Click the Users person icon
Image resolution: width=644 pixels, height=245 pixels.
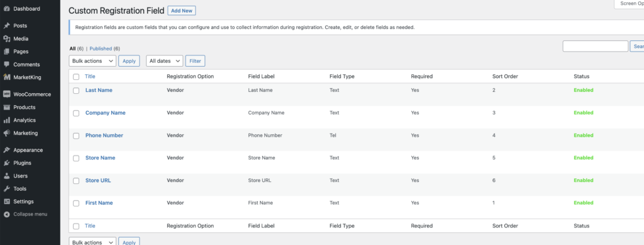click(6, 176)
